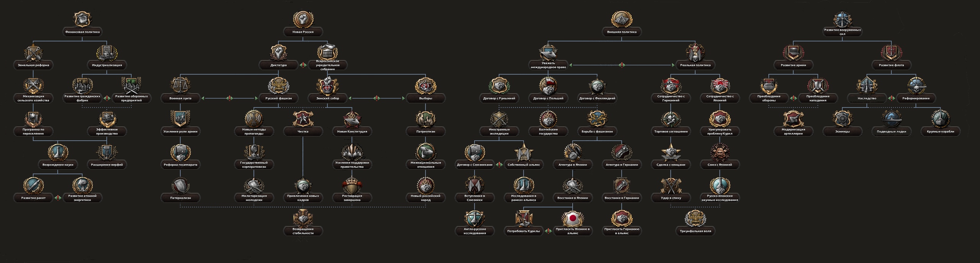Click the Эсминцы focus label

[x=842, y=131]
